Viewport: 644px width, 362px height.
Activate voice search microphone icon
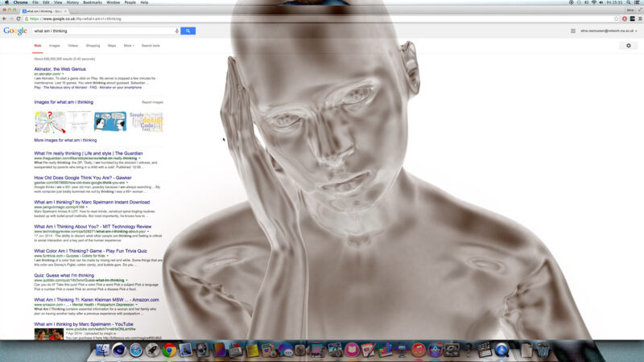click(x=176, y=31)
